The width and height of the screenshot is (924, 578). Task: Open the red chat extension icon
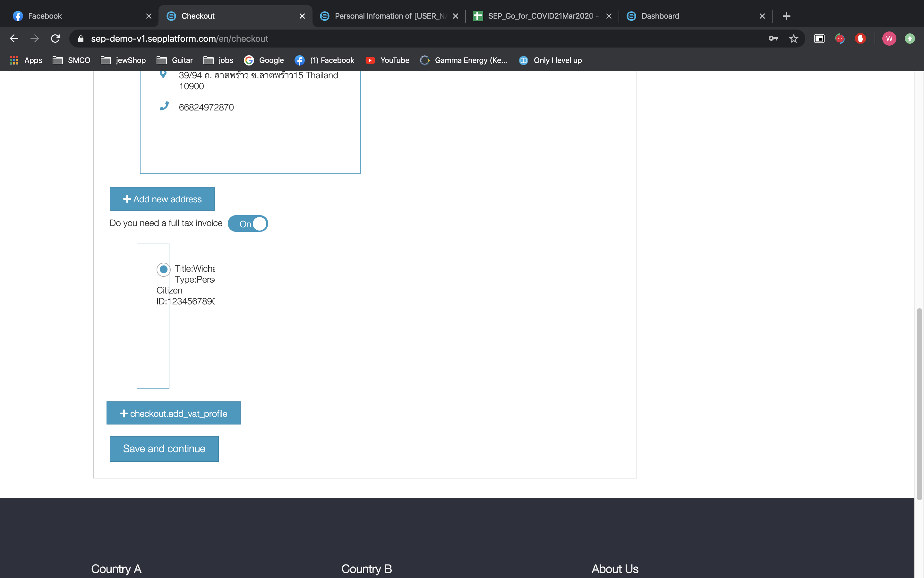pos(840,39)
